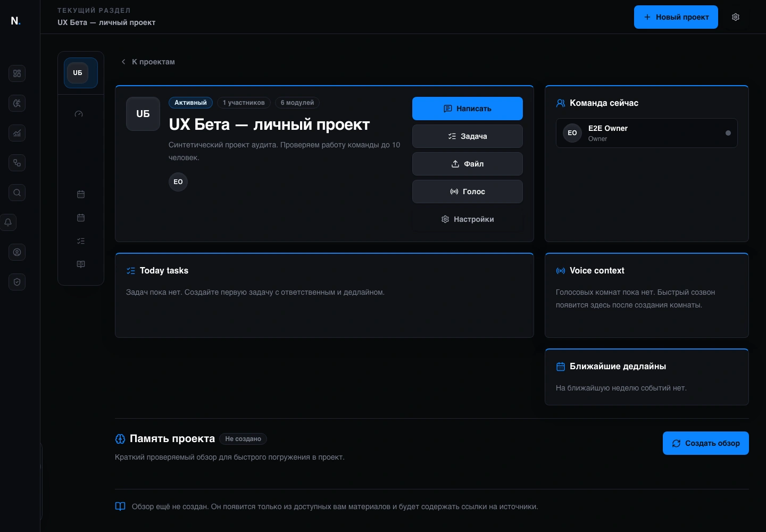Click the Активный status badge
This screenshot has height=532, width=766.
[190, 103]
